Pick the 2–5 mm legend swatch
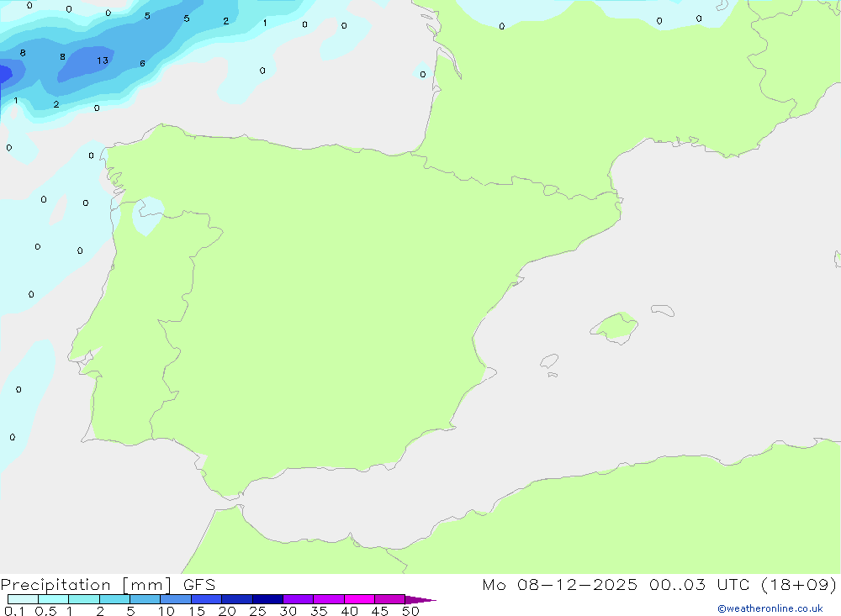841x616 pixels. [x=114, y=599]
